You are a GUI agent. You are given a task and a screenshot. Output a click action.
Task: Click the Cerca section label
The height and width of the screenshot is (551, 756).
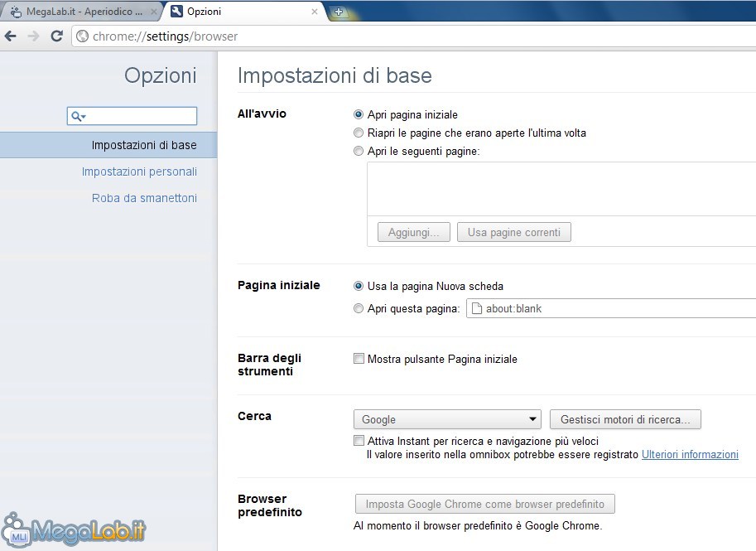(254, 416)
